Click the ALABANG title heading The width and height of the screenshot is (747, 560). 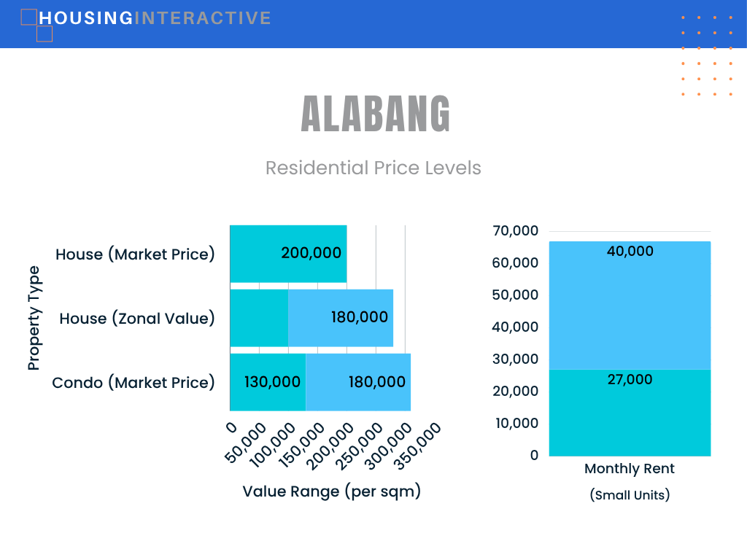coord(376,113)
